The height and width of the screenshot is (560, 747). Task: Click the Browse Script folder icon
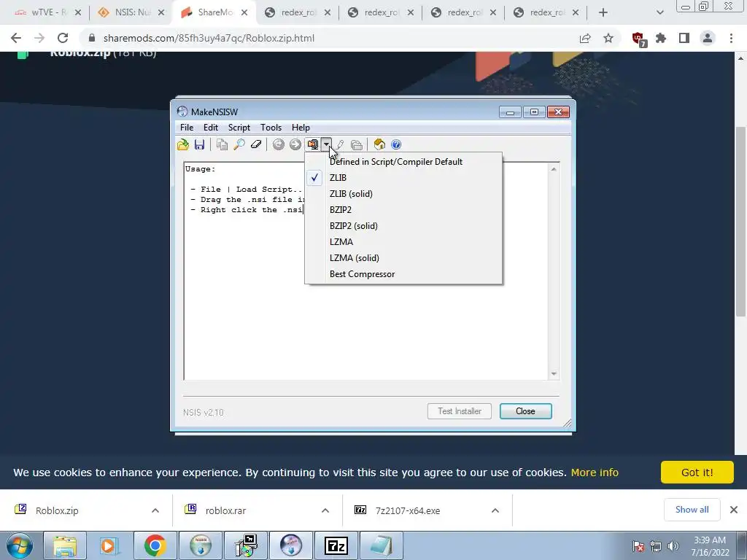[356, 144]
